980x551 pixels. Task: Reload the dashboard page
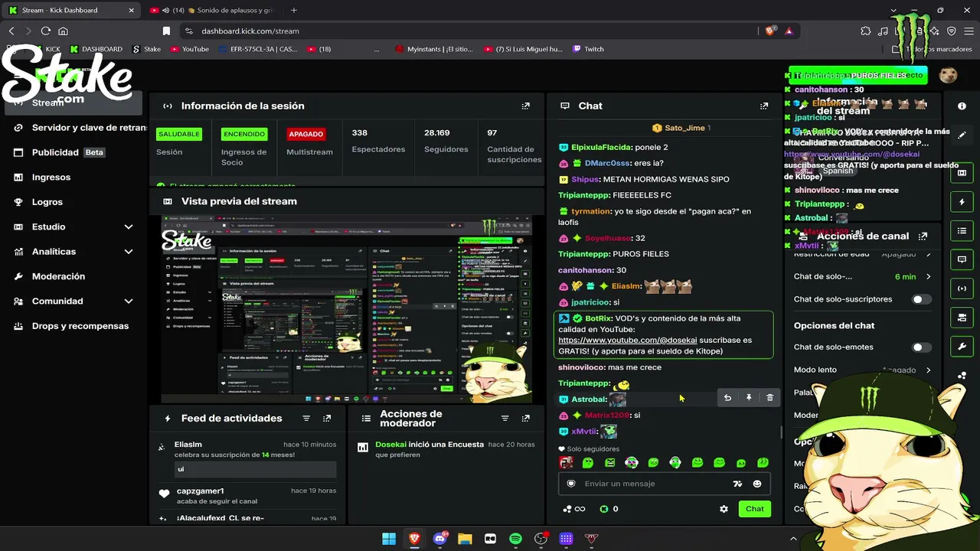point(46,31)
